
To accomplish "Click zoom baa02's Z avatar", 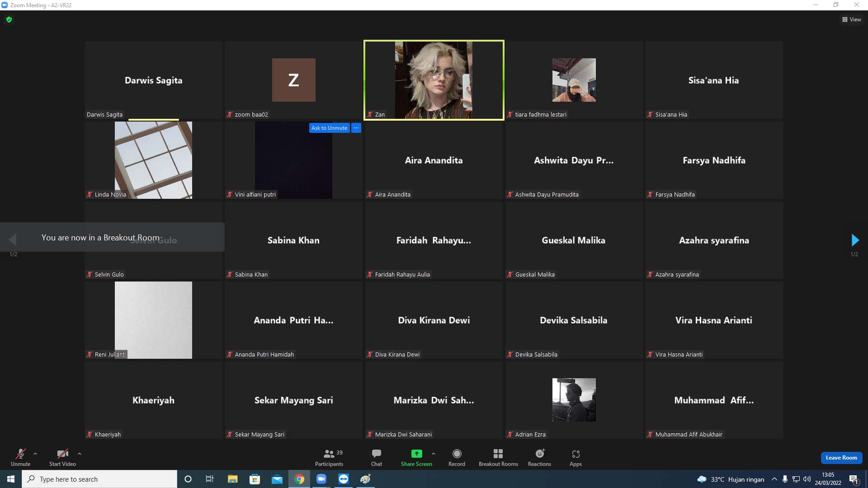I will [x=293, y=80].
